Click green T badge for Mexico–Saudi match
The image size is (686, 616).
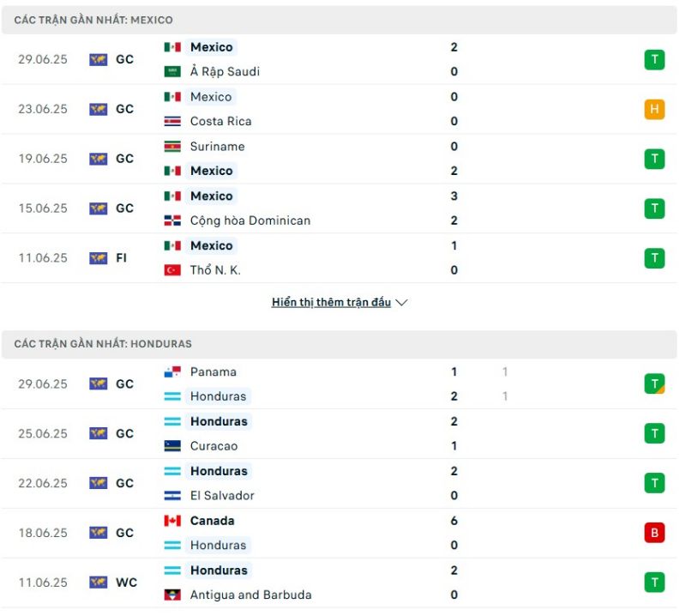click(x=654, y=59)
